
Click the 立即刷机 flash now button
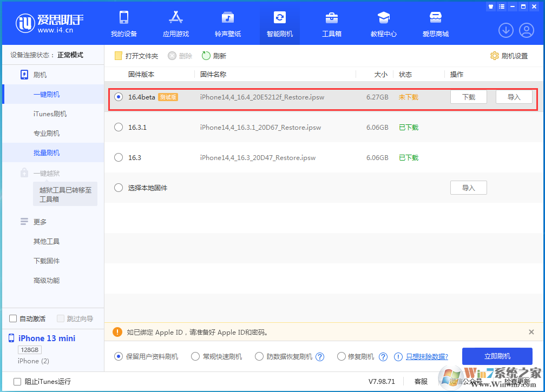(x=497, y=356)
